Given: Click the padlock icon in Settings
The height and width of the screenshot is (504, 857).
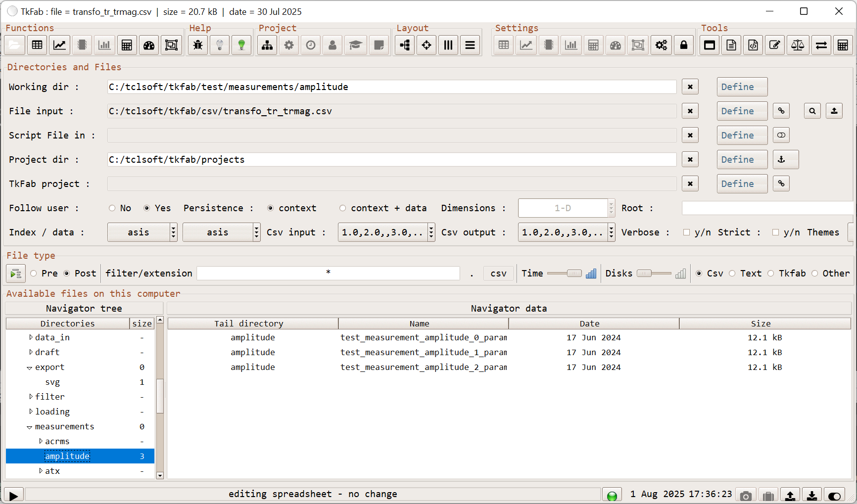Looking at the screenshot, I should pyautogui.click(x=684, y=46).
